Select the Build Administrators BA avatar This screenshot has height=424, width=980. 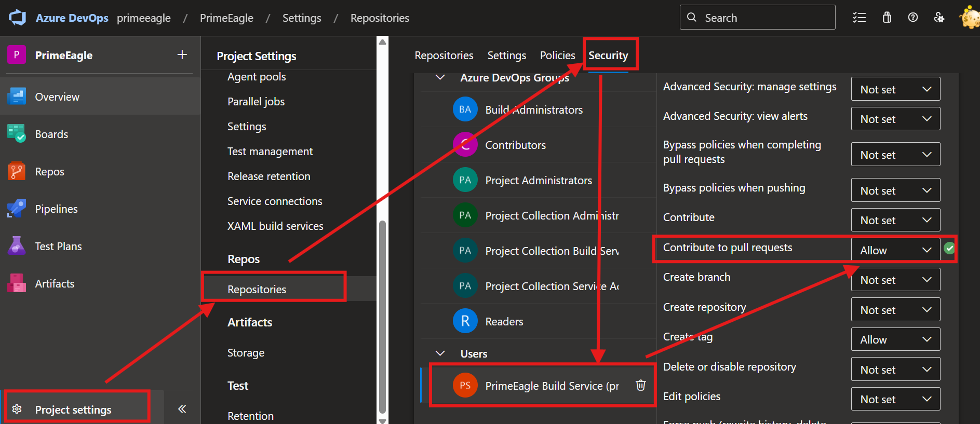click(x=465, y=110)
